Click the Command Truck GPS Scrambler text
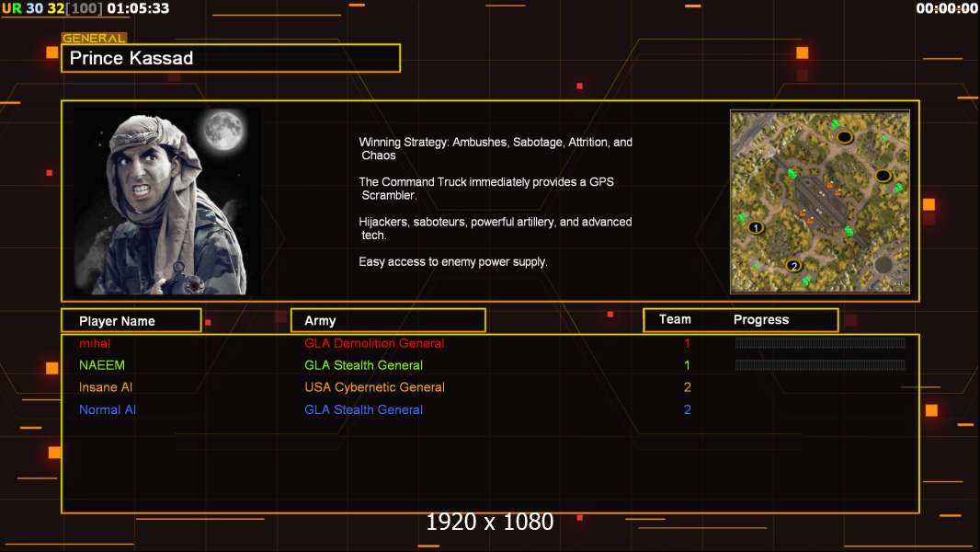Image resolution: width=980 pixels, height=552 pixels. tap(486, 189)
